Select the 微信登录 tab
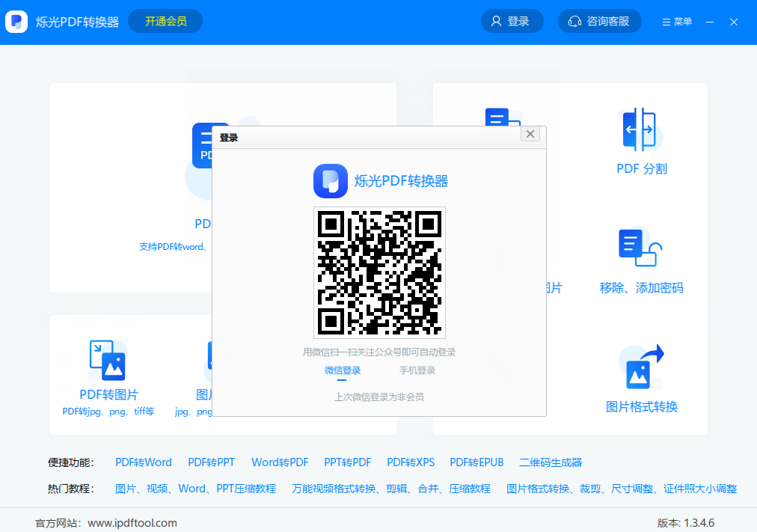Viewport: 757px width, 532px height. pyautogui.click(x=342, y=370)
